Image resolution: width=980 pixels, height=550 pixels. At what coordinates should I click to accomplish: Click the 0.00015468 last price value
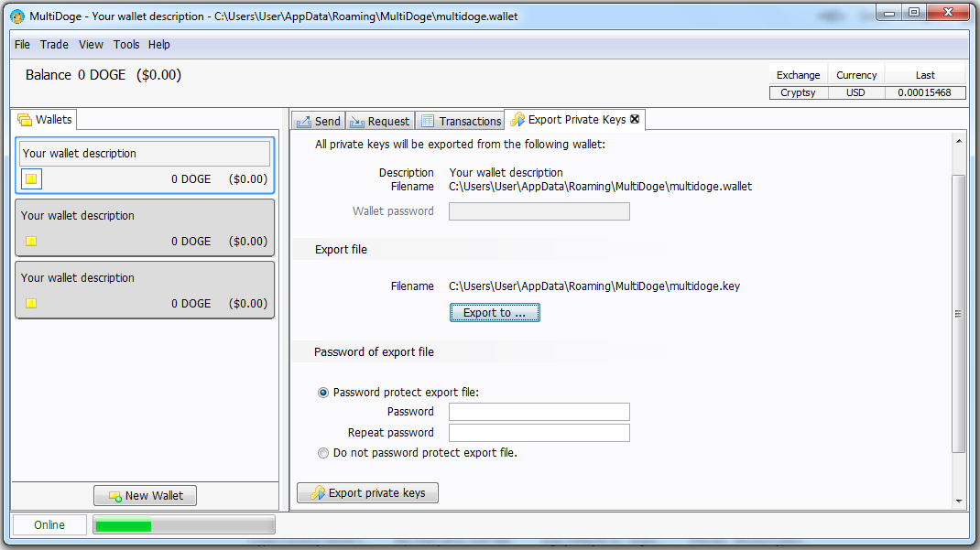924,92
